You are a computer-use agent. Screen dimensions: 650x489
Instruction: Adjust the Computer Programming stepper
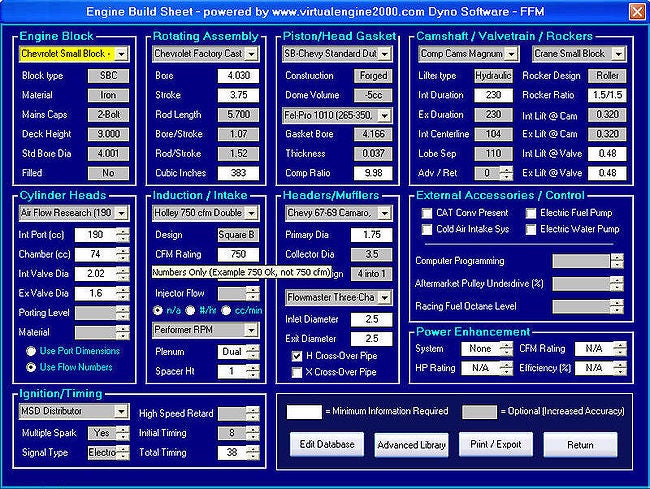pos(617,261)
